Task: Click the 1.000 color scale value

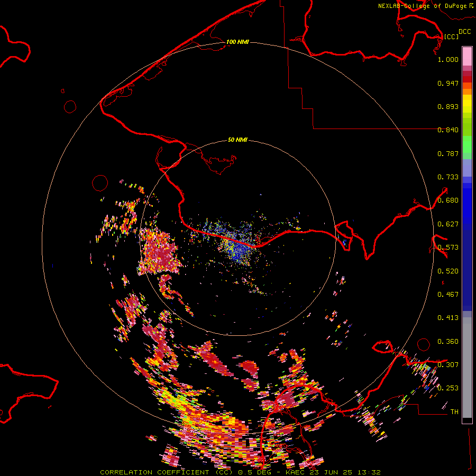Action: (x=448, y=59)
